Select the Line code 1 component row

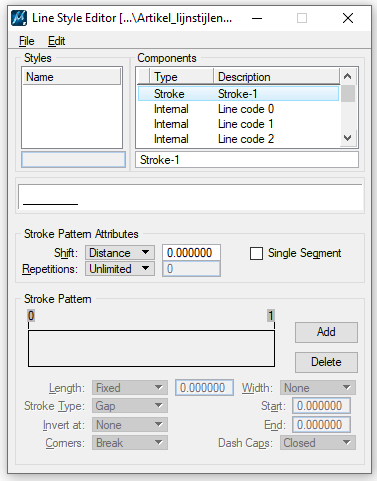238,124
